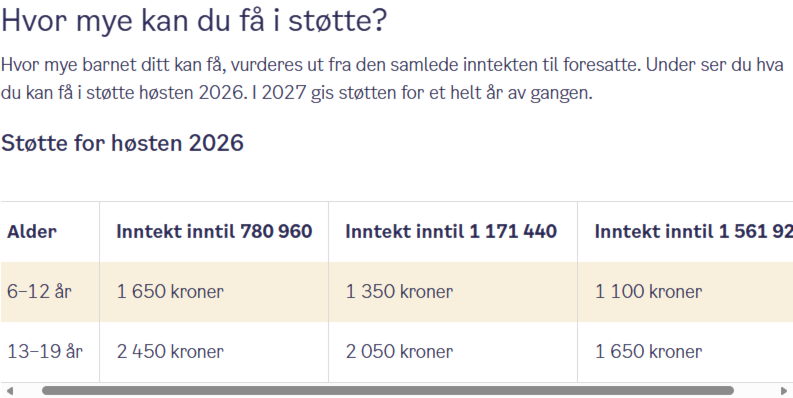The width and height of the screenshot is (793, 398).
Task: Click the 1 100 kroner cell
Action: click(x=648, y=291)
